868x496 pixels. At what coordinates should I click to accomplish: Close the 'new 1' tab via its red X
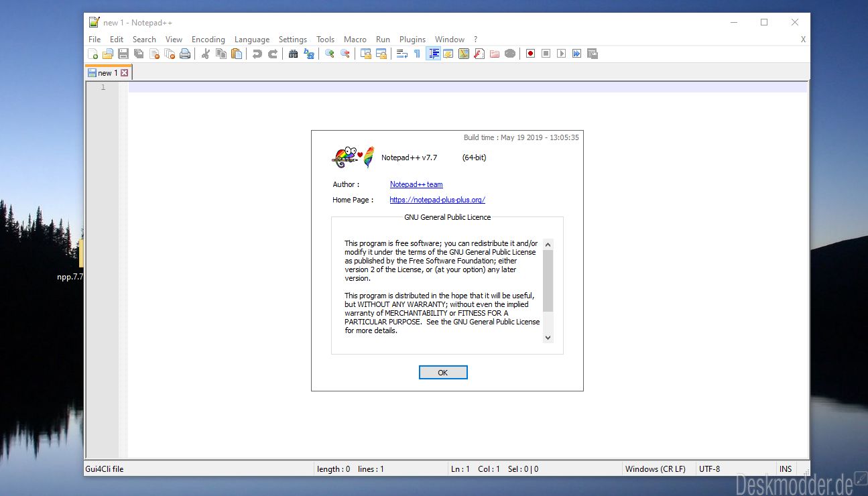pyautogui.click(x=125, y=73)
